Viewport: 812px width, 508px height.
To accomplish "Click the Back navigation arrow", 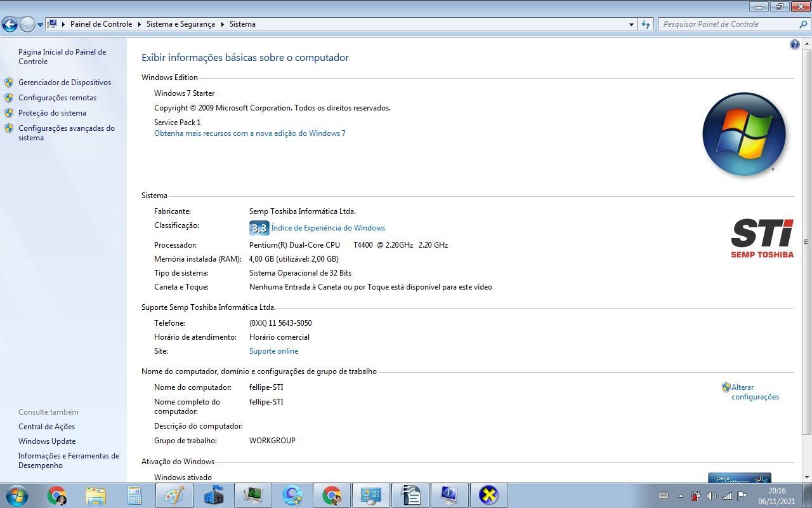I will click(10, 24).
